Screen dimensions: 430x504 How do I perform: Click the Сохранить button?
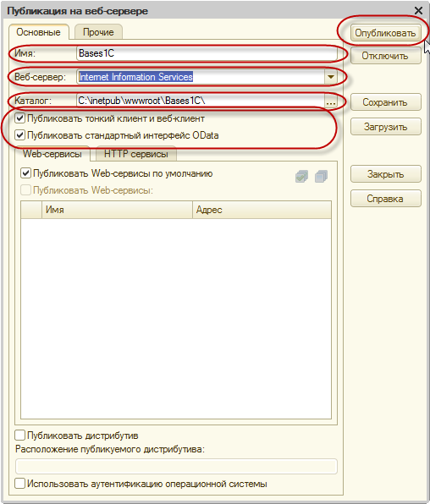point(385,102)
